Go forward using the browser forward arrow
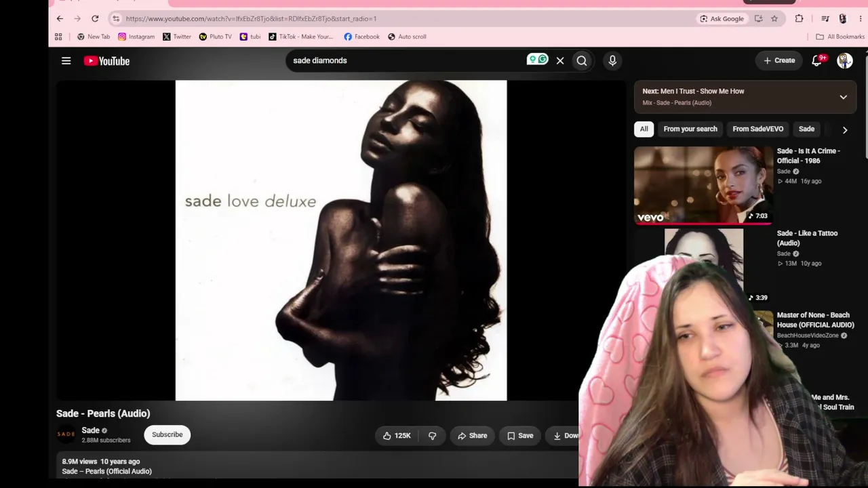 click(x=77, y=19)
